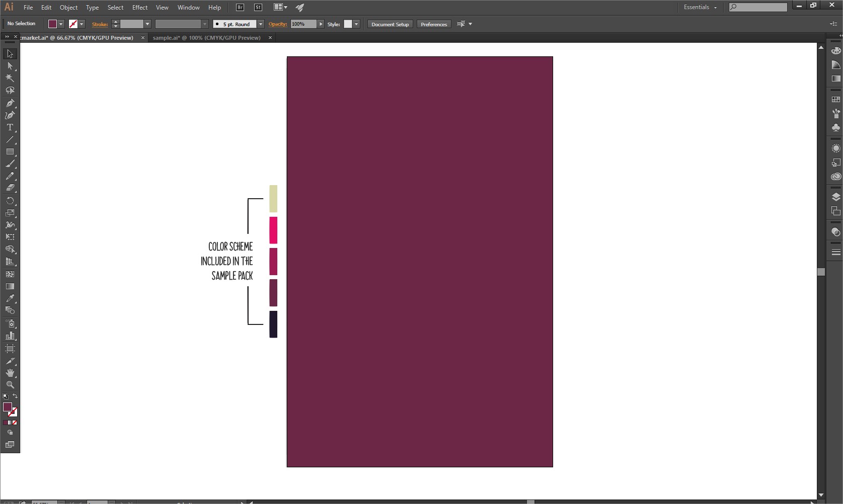Select the Shape Builder tool
Screen dimensions: 843x504
coord(10,249)
